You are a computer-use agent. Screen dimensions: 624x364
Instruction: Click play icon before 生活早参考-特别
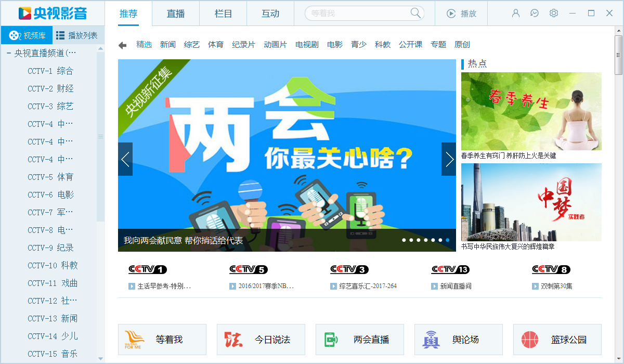coord(132,286)
